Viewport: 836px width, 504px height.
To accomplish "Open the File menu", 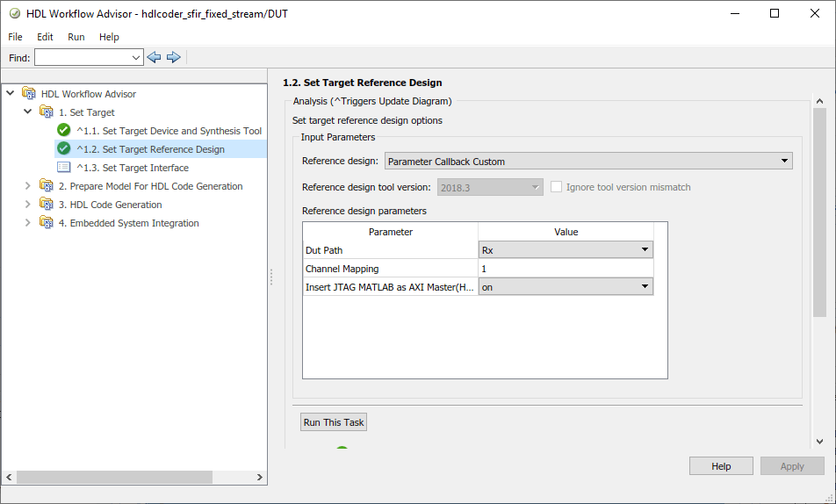I will pyautogui.click(x=16, y=37).
